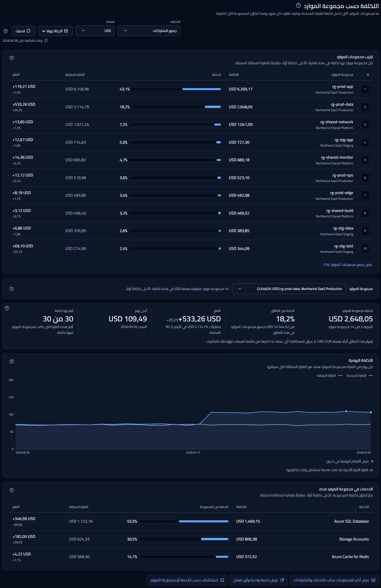Select rg-shared-network resource group row

[x=190, y=125]
